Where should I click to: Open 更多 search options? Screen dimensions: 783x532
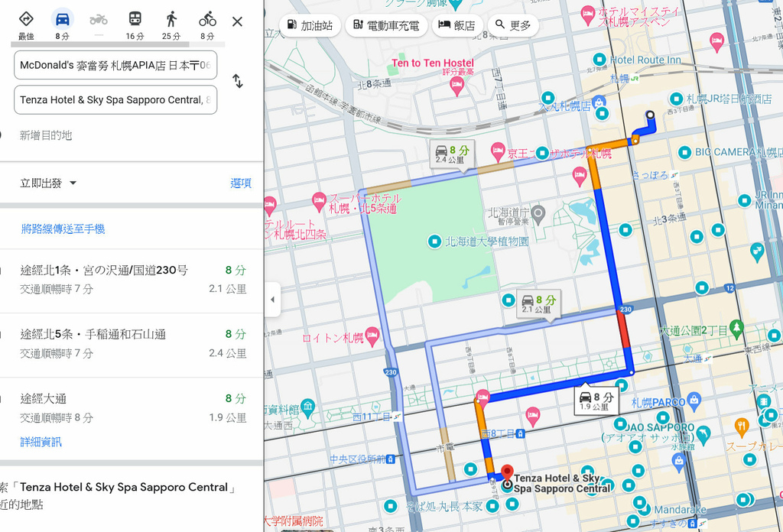click(513, 25)
